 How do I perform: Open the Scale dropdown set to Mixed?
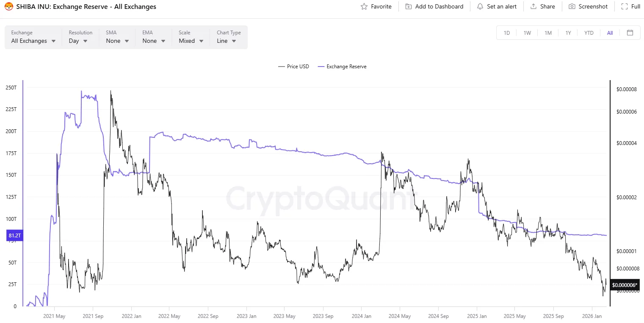tap(191, 41)
